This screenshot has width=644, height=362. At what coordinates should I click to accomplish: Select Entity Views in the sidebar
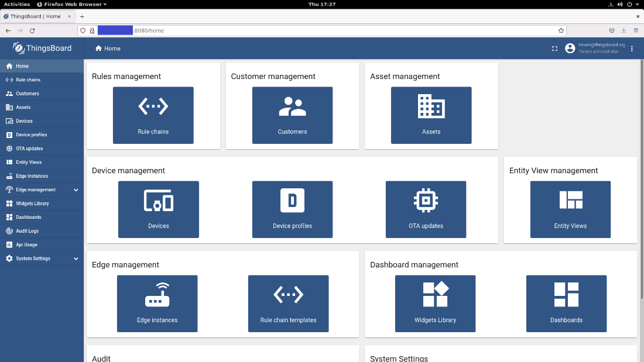point(42,162)
